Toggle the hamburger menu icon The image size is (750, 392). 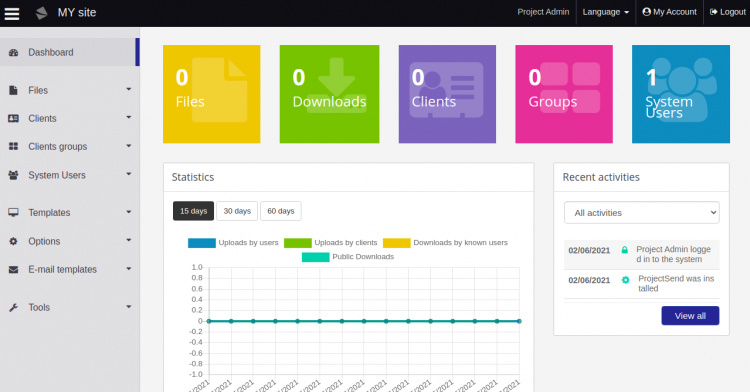12,13
